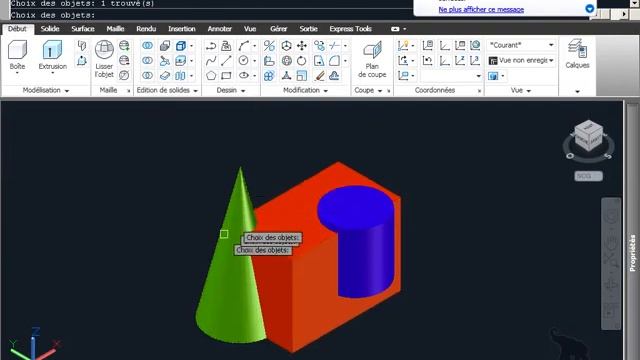Click the Rotate tool in Modification
Viewport: 640px width, 360px height.
click(302, 61)
